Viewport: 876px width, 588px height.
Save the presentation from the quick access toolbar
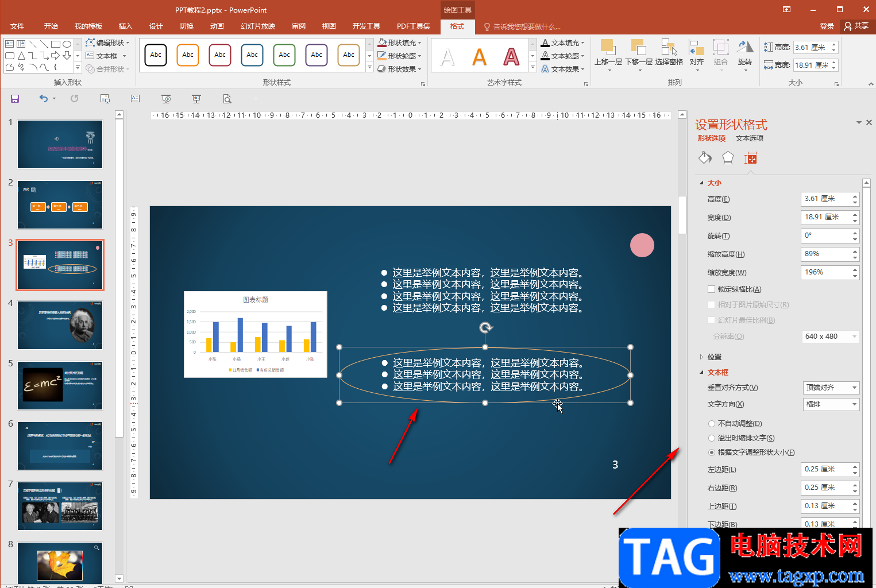pyautogui.click(x=15, y=99)
